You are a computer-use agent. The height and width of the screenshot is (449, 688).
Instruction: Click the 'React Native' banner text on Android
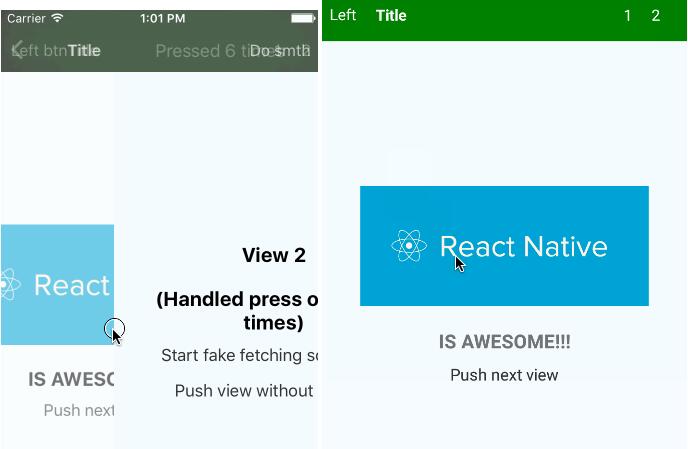click(523, 246)
